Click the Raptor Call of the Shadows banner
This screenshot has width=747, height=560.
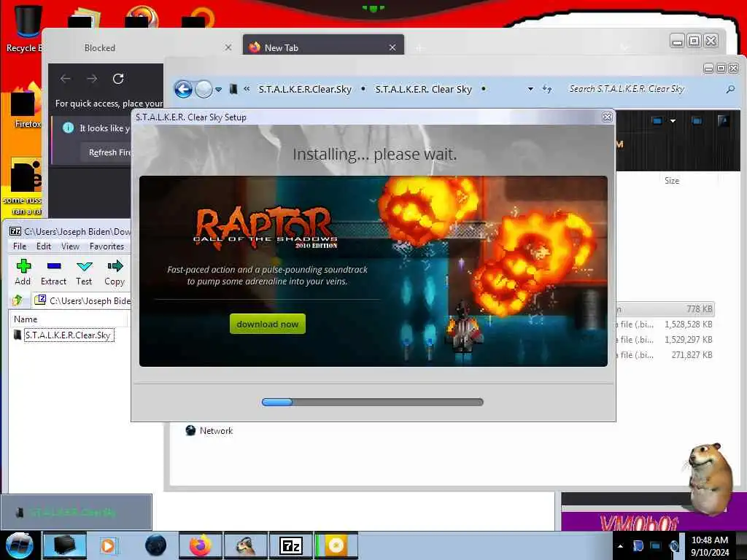[373, 271]
